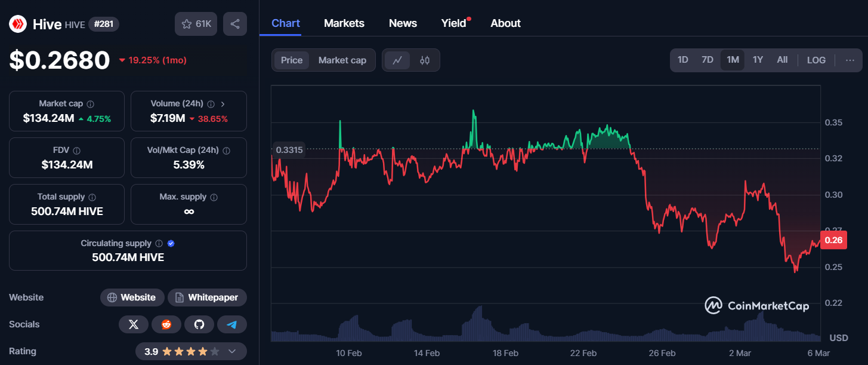Select the 1M time range
Image resolution: width=868 pixels, height=365 pixels.
click(x=733, y=60)
